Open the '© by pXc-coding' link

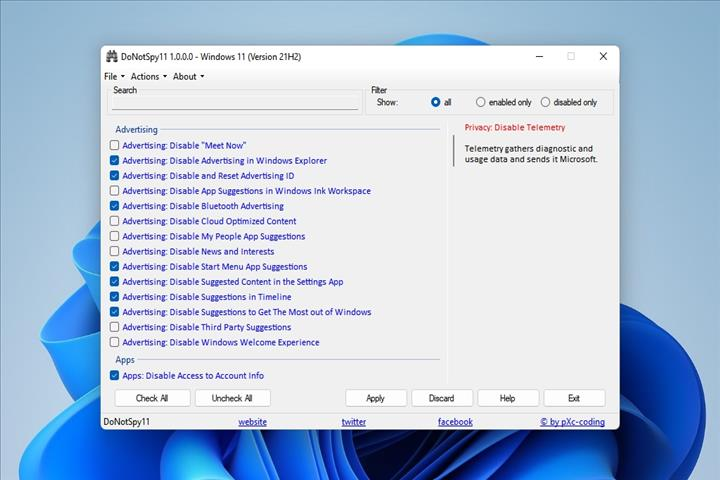(x=572, y=422)
